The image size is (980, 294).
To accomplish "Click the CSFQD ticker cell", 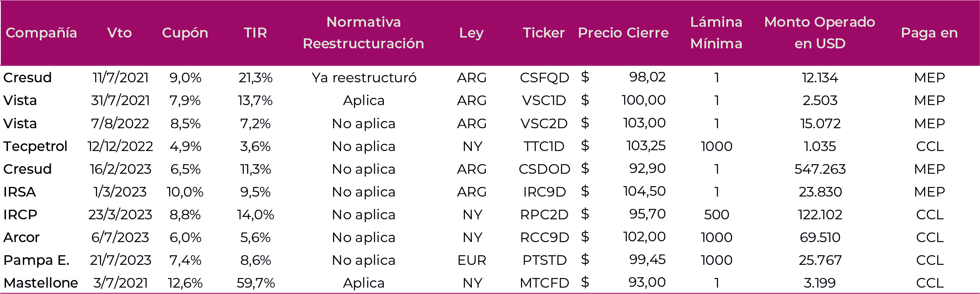I will coord(544,77).
